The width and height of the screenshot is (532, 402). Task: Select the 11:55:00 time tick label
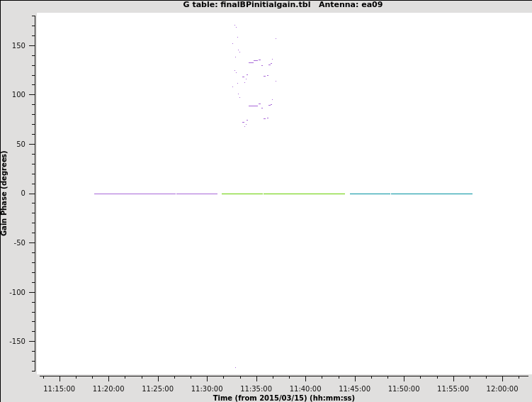click(453, 389)
